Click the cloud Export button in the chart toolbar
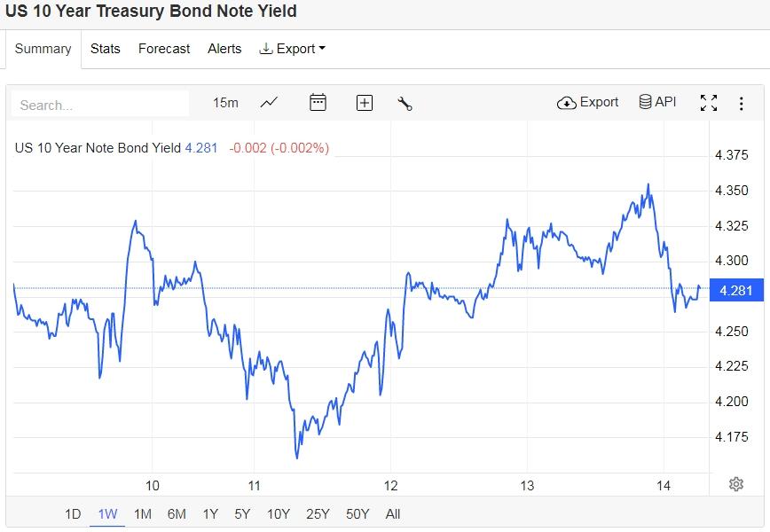 (x=587, y=103)
